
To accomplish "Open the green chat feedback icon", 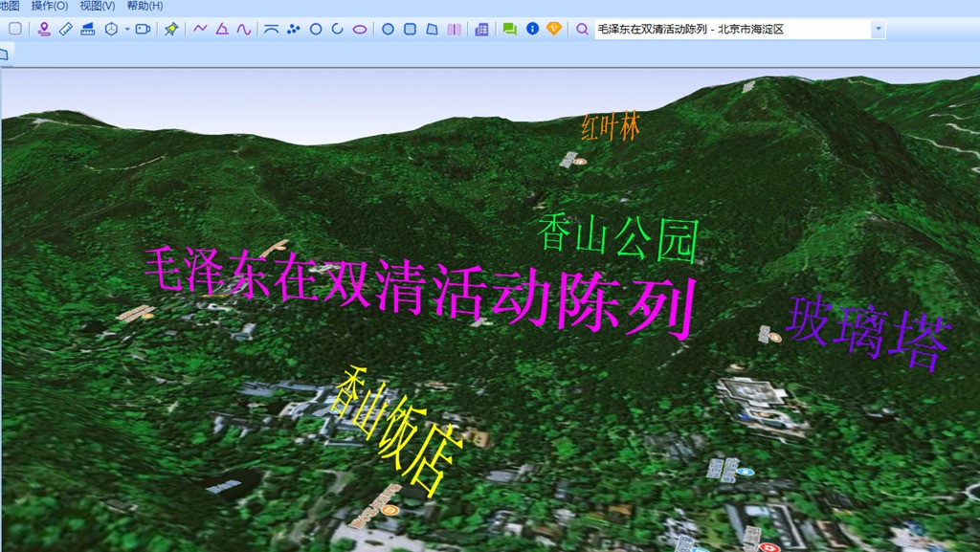I will click(509, 29).
